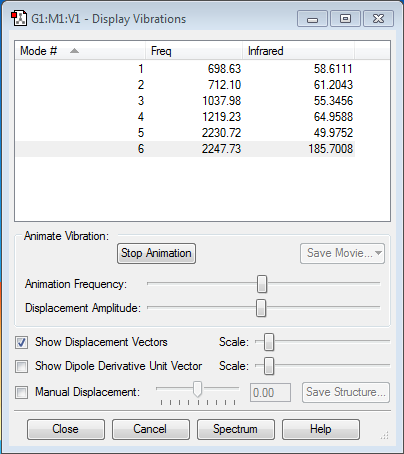Image resolution: width=404 pixels, height=454 pixels.
Task: Click the GaussView app icon in title bar
Action: 19,18
